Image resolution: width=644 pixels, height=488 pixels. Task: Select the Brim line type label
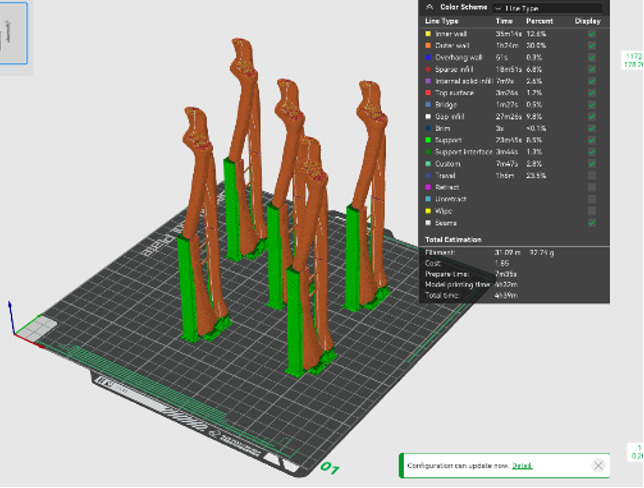(442, 128)
